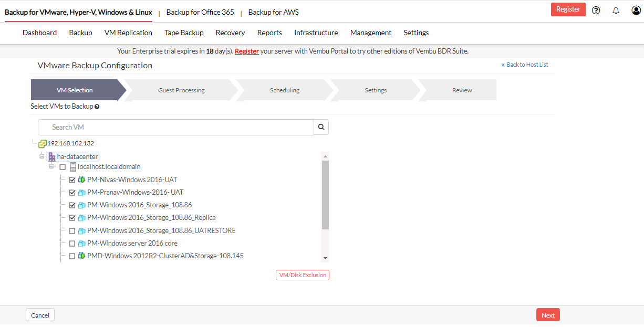The height and width of the screenshot is (327, 644).
Task: Uncheck PM-Windows 2016_Storage_108.86_Replica checkbox
Action: point(72,217)
